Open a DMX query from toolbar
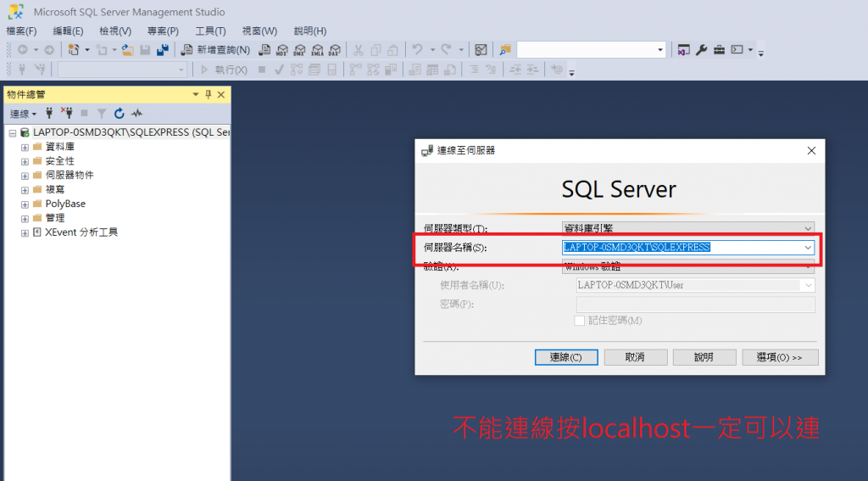This screenshot has width=868, height=481. (x=299, y=50)
